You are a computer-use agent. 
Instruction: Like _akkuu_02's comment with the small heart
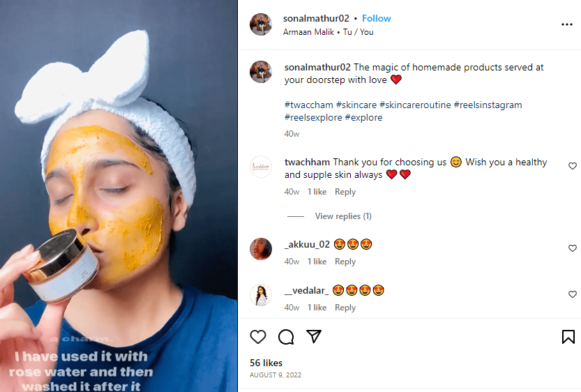(x=573, y=248)
